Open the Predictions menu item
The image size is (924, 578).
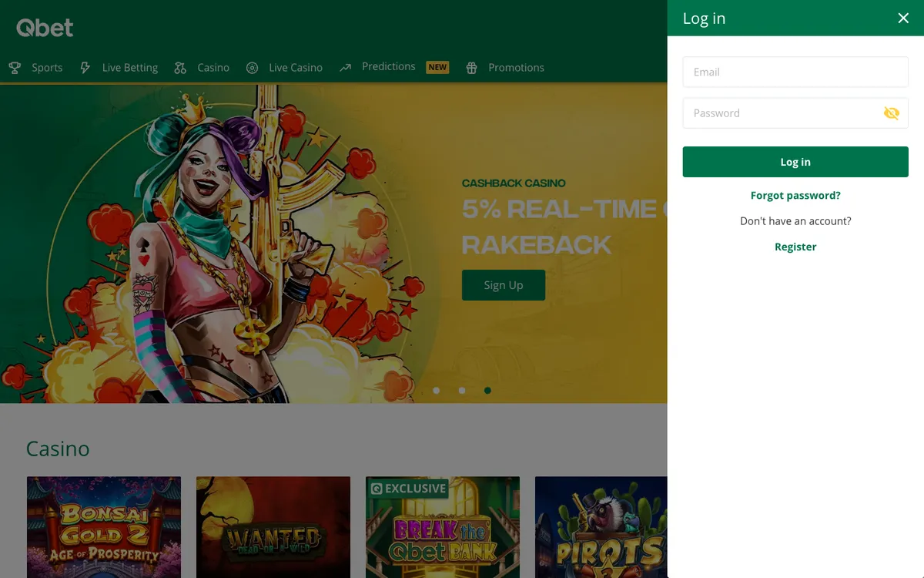(388, 67)
